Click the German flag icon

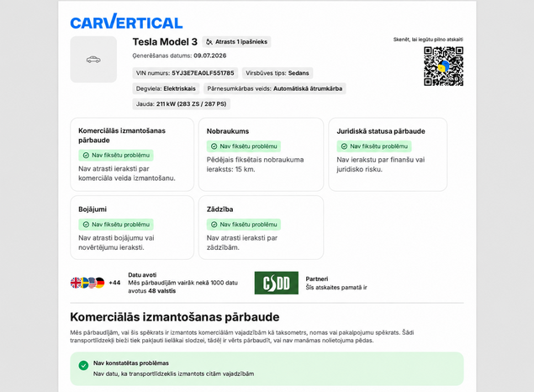[100, 283]
